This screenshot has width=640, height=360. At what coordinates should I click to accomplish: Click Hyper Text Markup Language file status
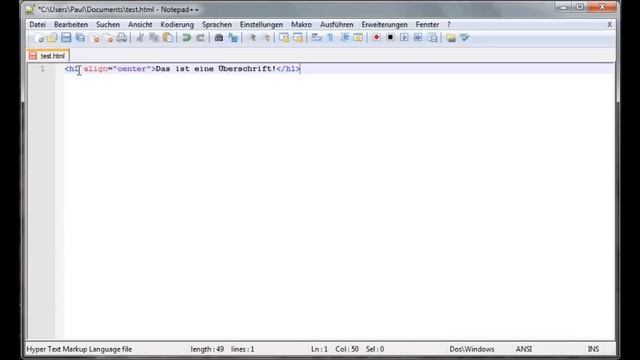click(79, 349)
